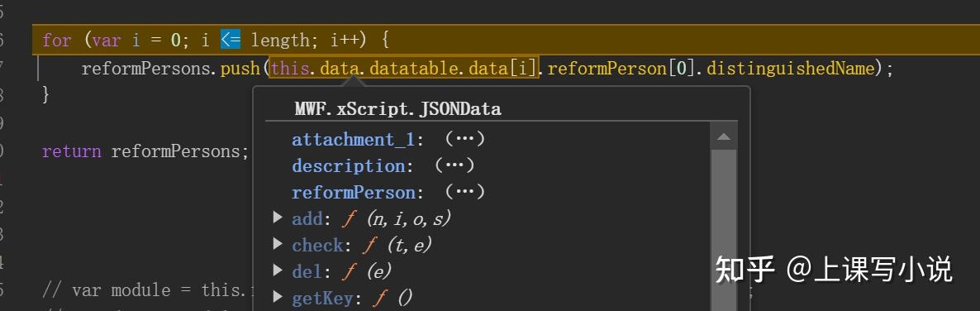Expand the check function entry

pyautogui.click(x=278, y=244)
